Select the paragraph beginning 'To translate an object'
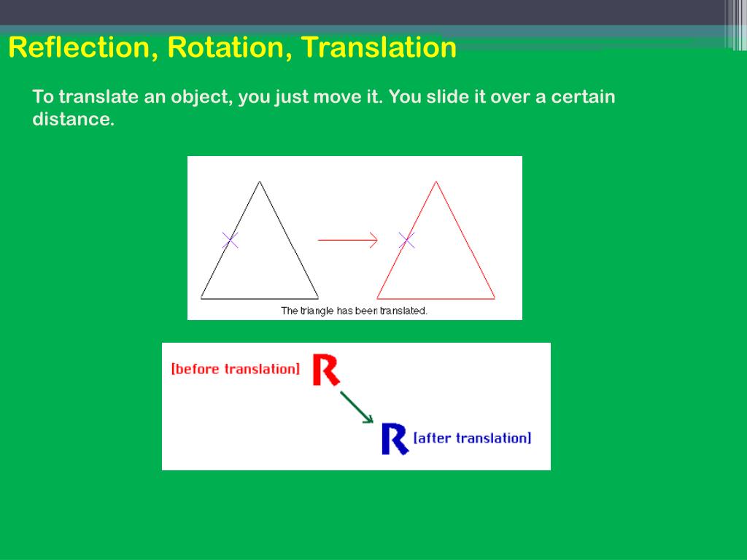Screen dimensions: 747x560 pyautogui.click(x=323, y=108)
